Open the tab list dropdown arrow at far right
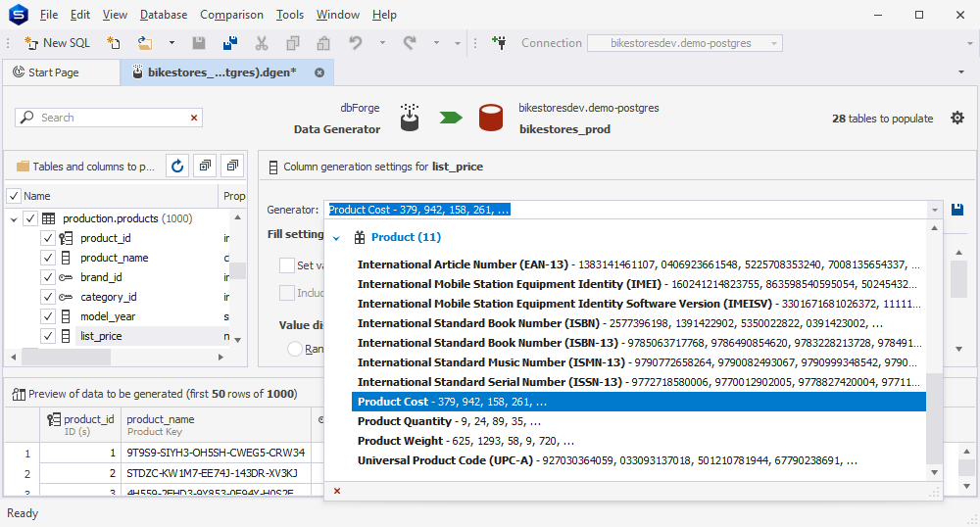This screenshot has height=527, width=980. click(x=961, y=72)
